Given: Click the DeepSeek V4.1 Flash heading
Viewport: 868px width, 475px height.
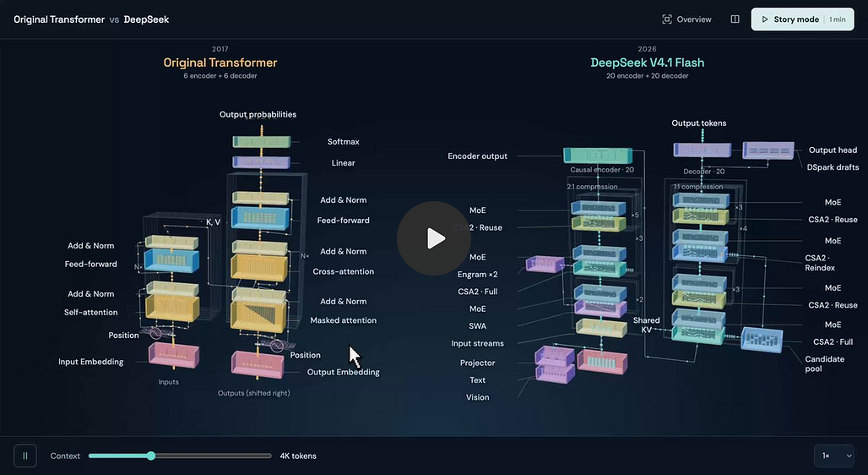Looking at the screenshot, I should pos(647,63).
